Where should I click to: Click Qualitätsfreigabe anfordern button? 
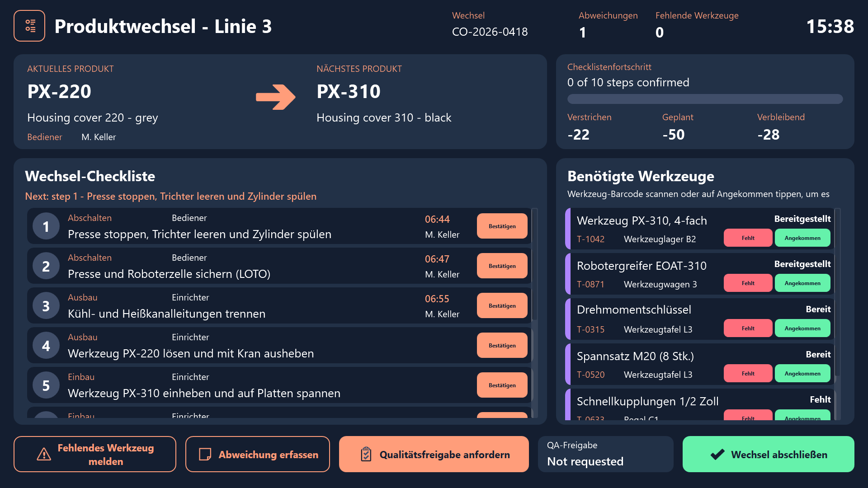[x=434, y=454]
